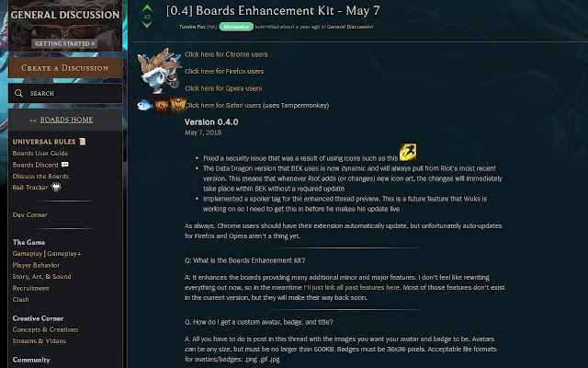
Task: Click Create a Discussion button
Action: point(65,68)
